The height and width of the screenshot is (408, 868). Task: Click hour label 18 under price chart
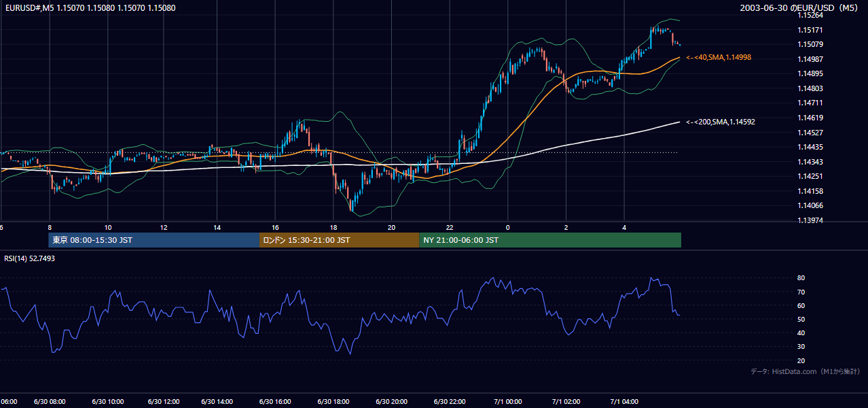[x=333, y=227]
